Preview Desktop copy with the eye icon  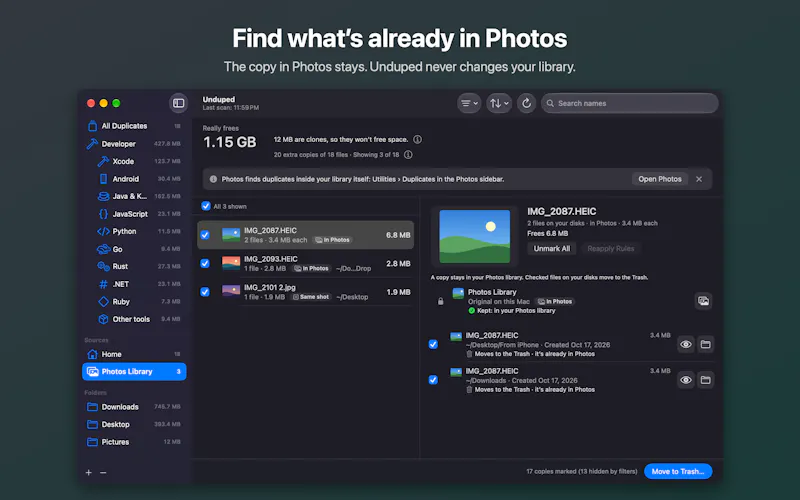coord(686,344)
